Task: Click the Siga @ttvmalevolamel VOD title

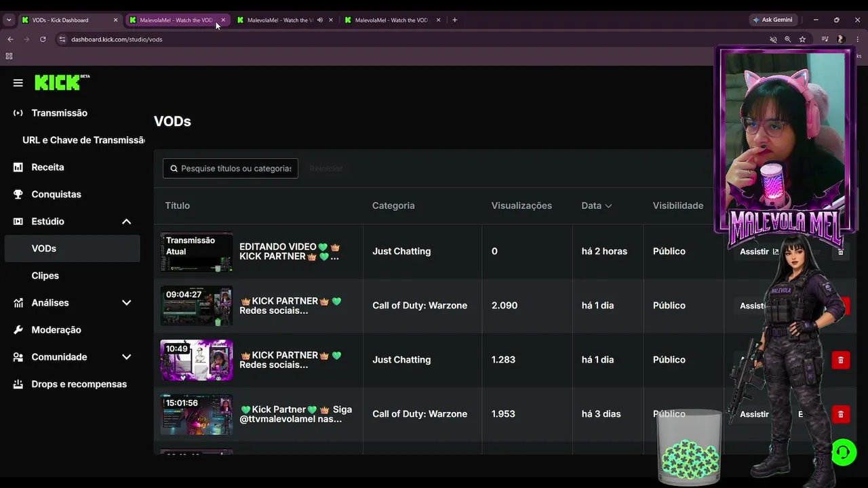Action: [296, 414]
